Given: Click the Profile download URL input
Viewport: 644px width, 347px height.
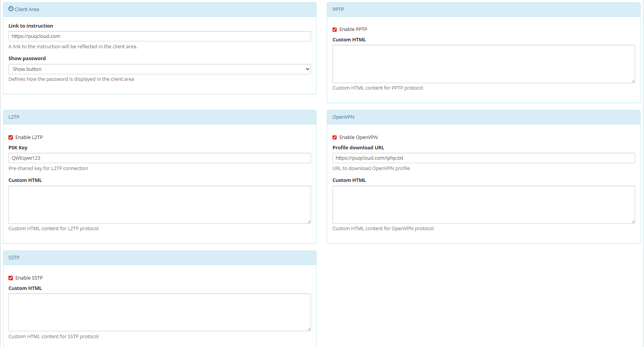Looking at the screenshot, I should pos(484,158).
